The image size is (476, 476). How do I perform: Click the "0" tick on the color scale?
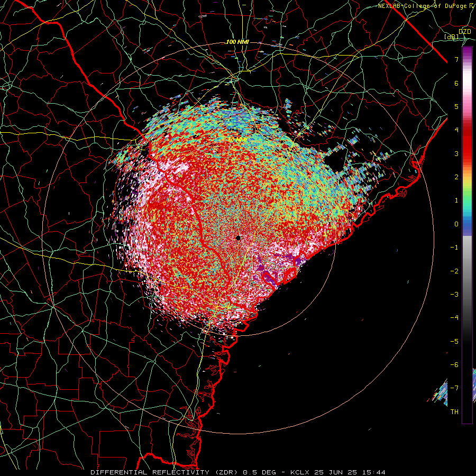tap(456, 224)
